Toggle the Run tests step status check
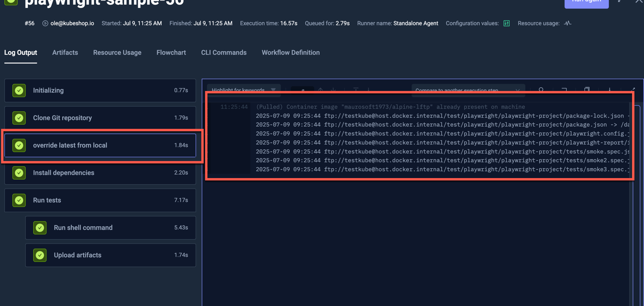Viewport: 644px width, 306px height. 19,200
